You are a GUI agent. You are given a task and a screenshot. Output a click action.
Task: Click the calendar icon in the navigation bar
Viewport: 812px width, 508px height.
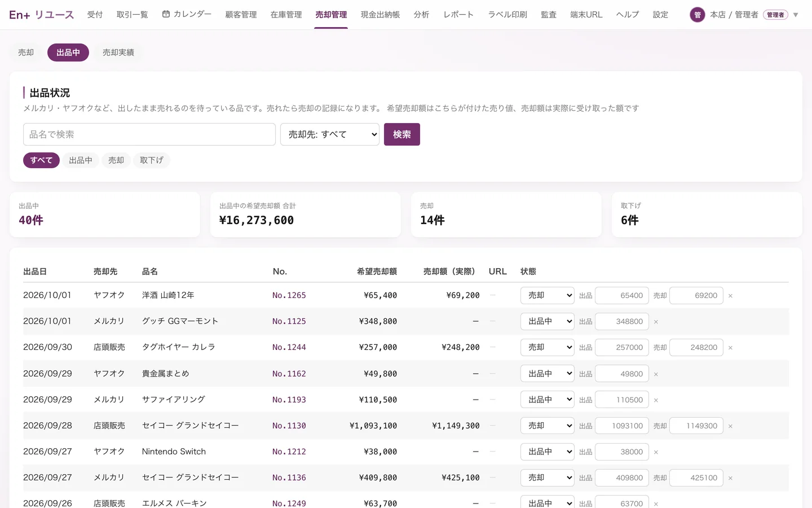coord(166,14)
